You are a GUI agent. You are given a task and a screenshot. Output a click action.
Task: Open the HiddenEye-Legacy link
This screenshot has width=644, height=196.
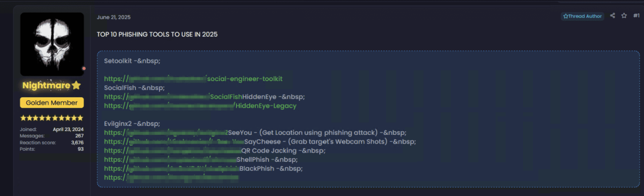tap(200, 106)
